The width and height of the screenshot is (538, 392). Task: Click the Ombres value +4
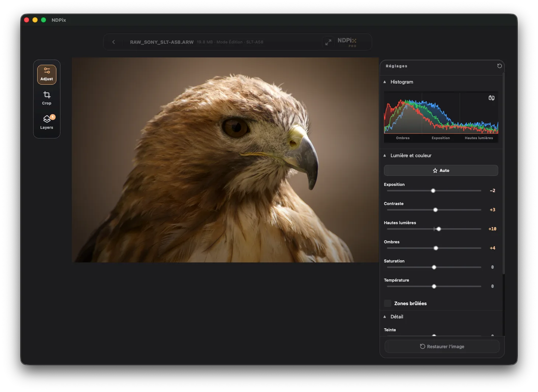point(493,248)
